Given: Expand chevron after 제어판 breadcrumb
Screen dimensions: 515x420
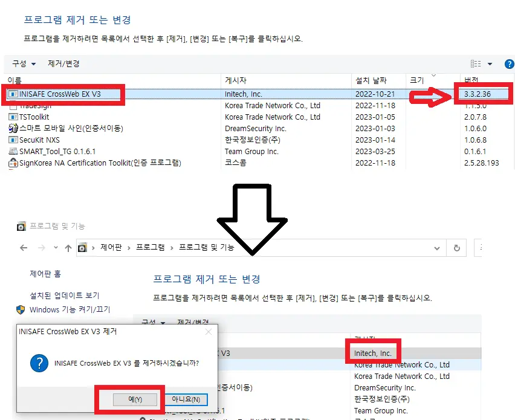Looking at the screenshot, I should point(129,248).
